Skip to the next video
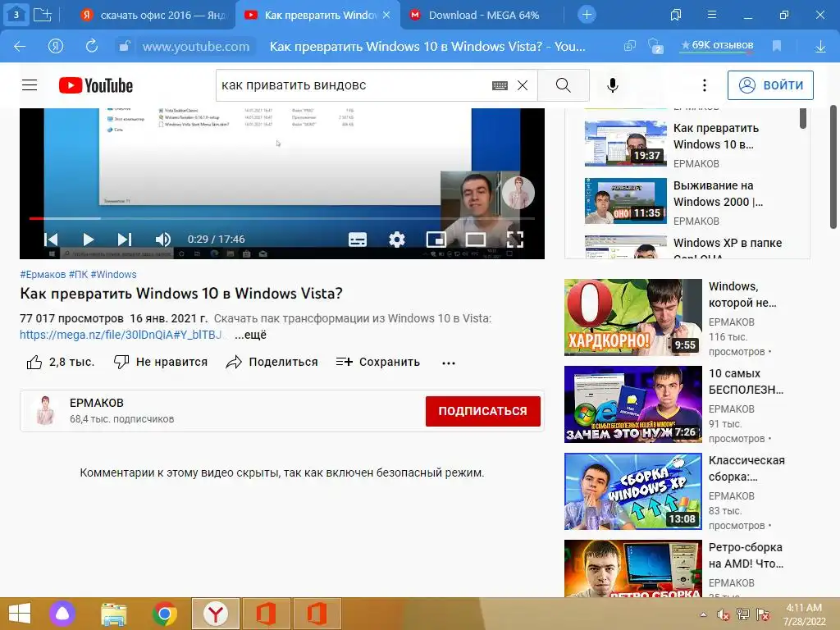Viewport: 840px width, 630px height. coord(125,239)
